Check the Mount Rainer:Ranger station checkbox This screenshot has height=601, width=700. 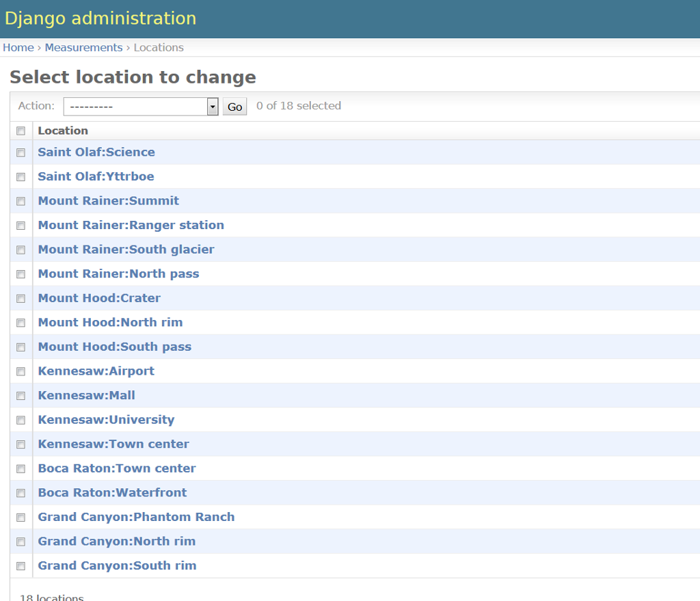tap(21, 226)
